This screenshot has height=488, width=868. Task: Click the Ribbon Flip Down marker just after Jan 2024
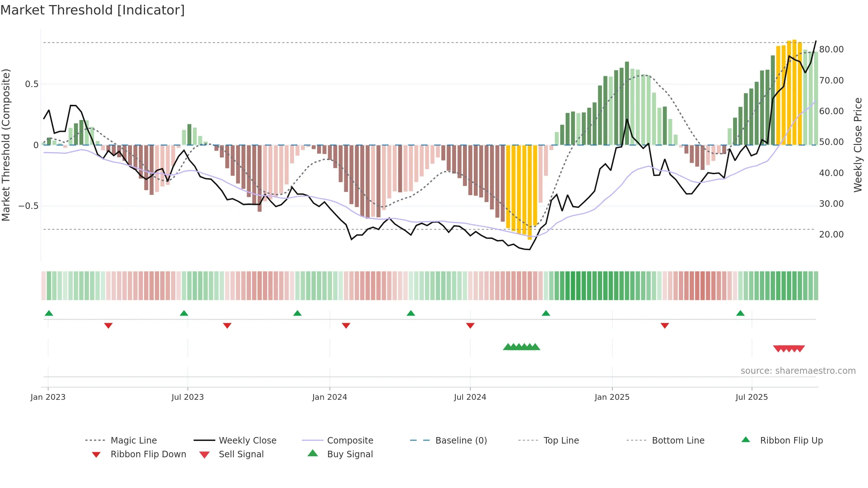pos(346,326)
